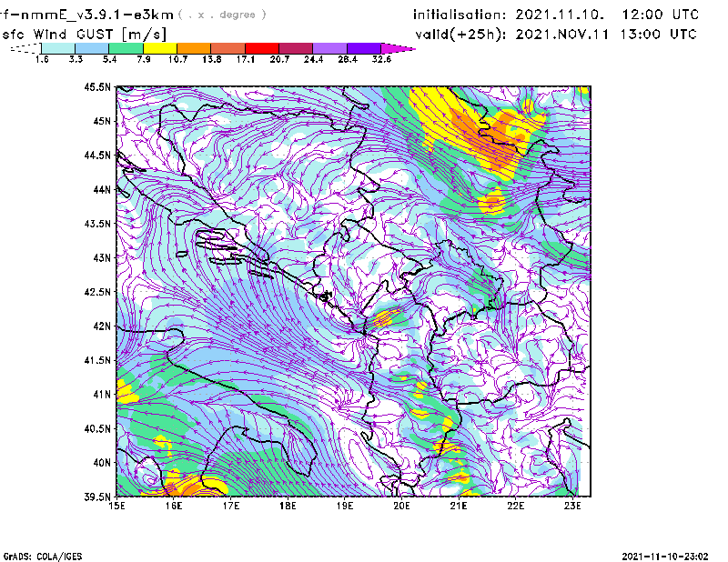Click the legend value 10.7
The height and width of the screenshot is (562, 728).
pos(177,59)
